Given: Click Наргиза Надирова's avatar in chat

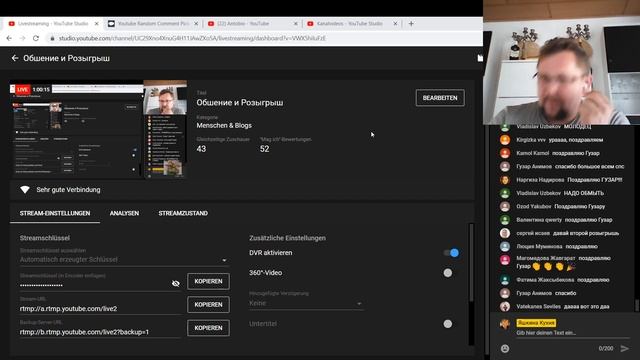Looking at the screenshot, I should point(505,180).
